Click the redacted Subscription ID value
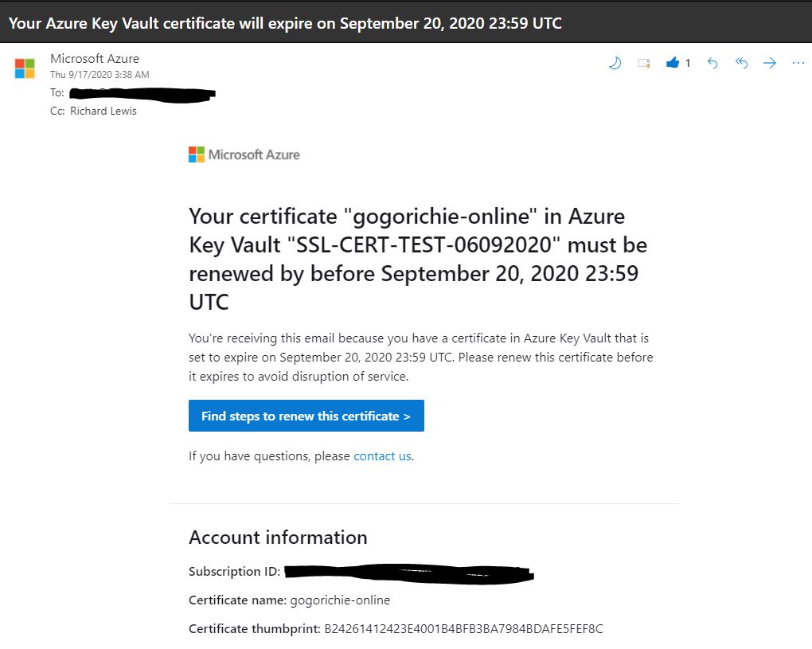Screen dimensions: 812x649 click(409, 573)
